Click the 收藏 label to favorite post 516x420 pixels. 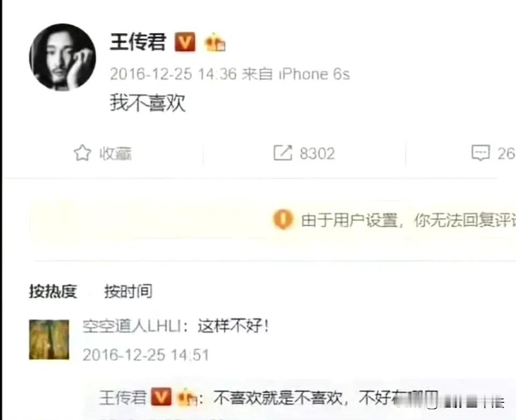pos(116,154)
